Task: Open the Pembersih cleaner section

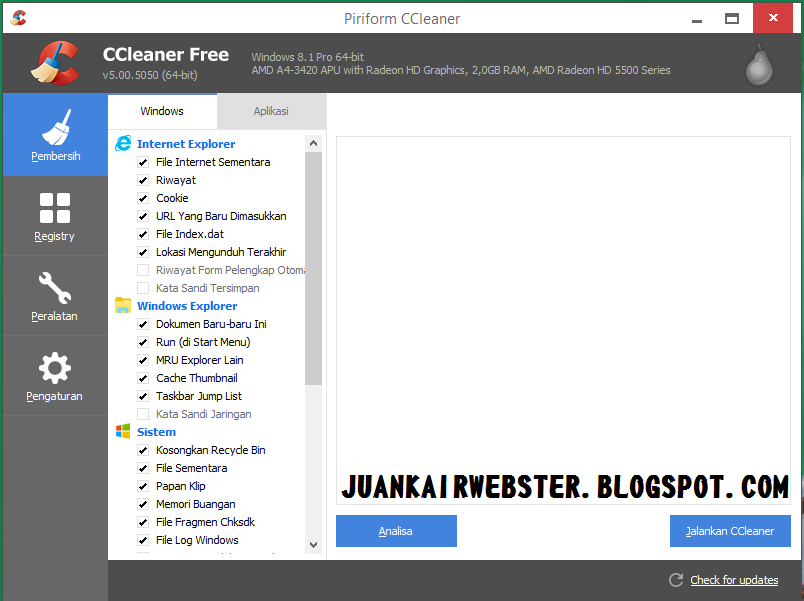Action: click(55, 135)
